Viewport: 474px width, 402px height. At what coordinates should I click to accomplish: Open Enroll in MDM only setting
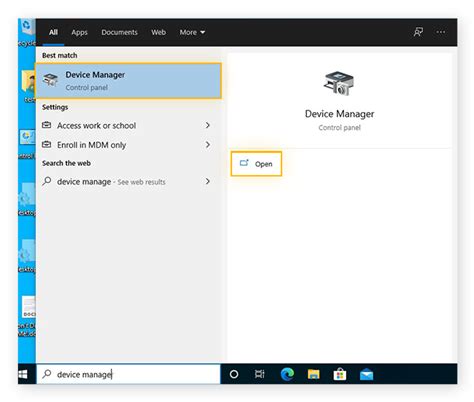point(128,145)
